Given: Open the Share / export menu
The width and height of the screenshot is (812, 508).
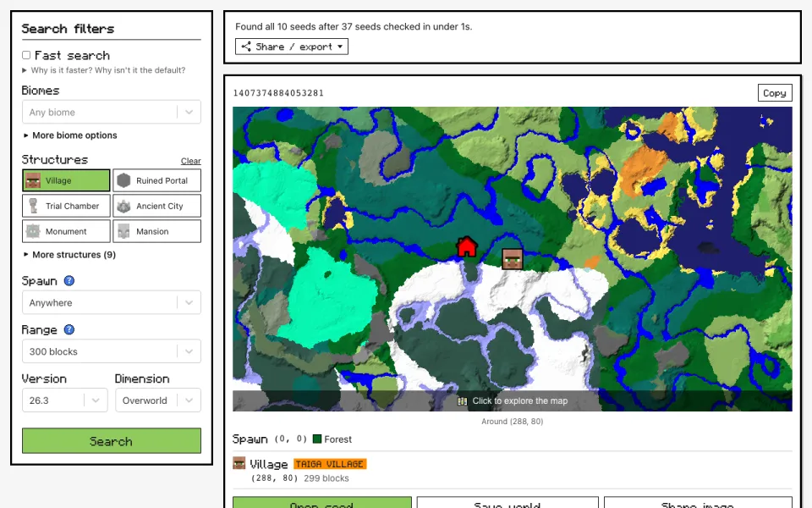Looking at the screenshot, I should 292,47.
